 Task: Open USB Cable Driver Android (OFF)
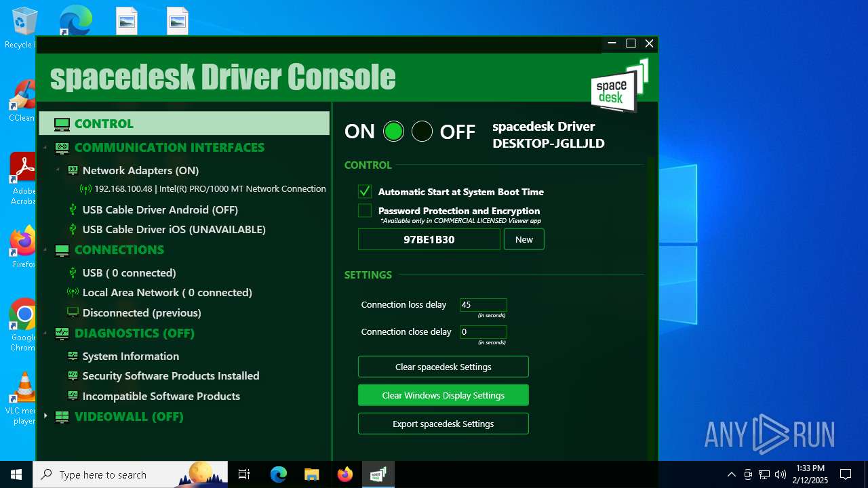pos(160,210)
